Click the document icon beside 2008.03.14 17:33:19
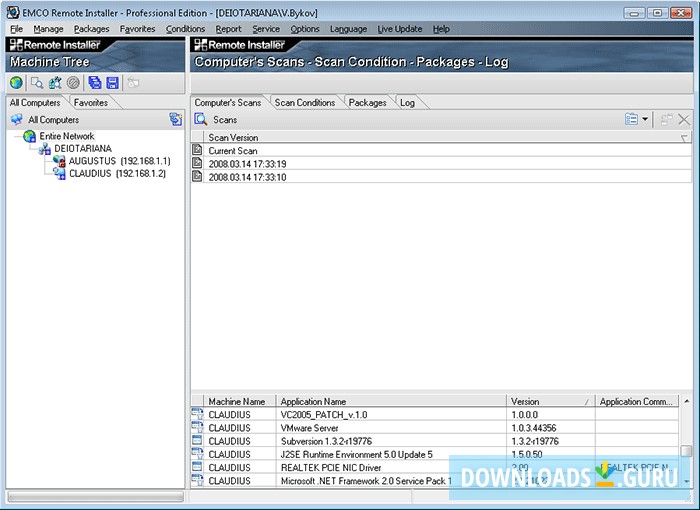The width and height of the screenshot is (700, 510). click(197, 163)
